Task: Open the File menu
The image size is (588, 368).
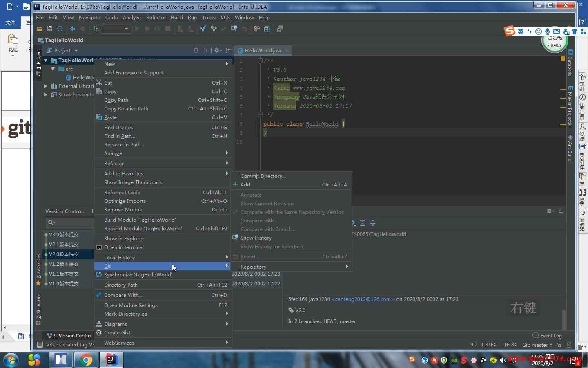Action: click(40, 17)
